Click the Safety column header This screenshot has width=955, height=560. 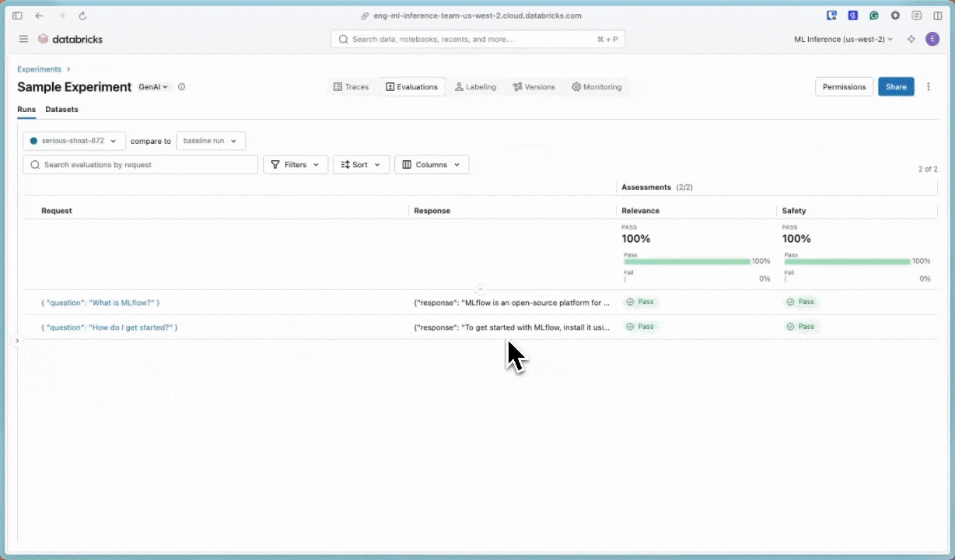(794, 211)
